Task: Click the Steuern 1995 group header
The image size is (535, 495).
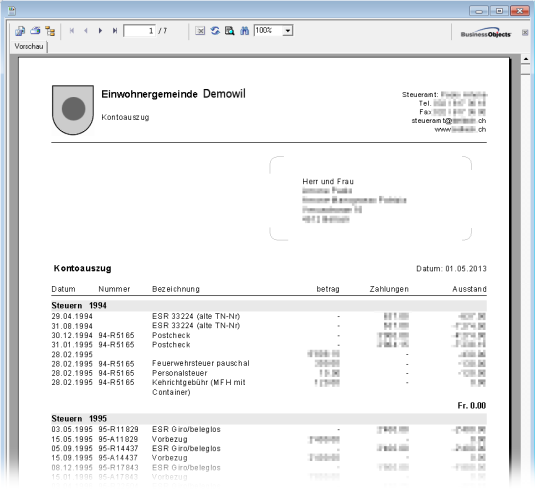Action: tap(269, 419)
